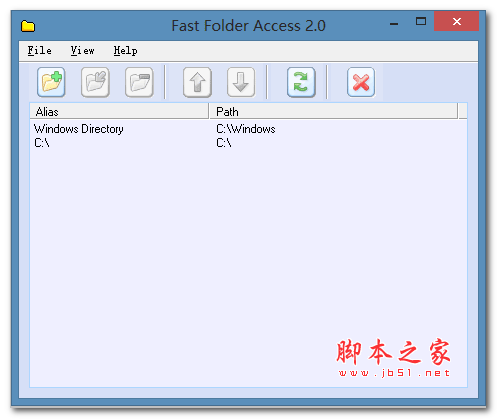Sort by the Path column header

click(334, 111)
